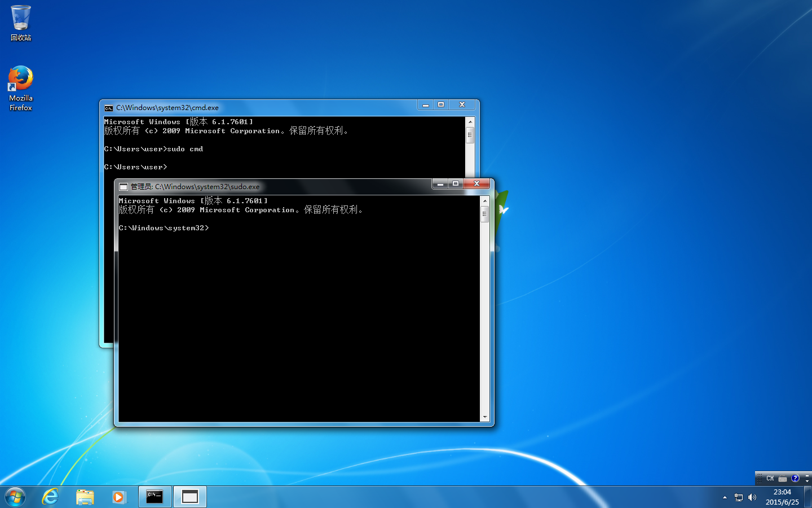Screen dimensions: 812x508
Task: Click cmd.exe window title bar icon
Action: [109, 108]
